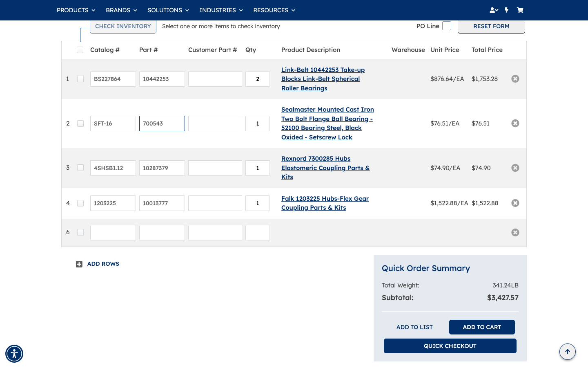This screenshot has width=588, height=368.
Task: Toggle the select-all header checkbox
Action: [x=80, y=50]
